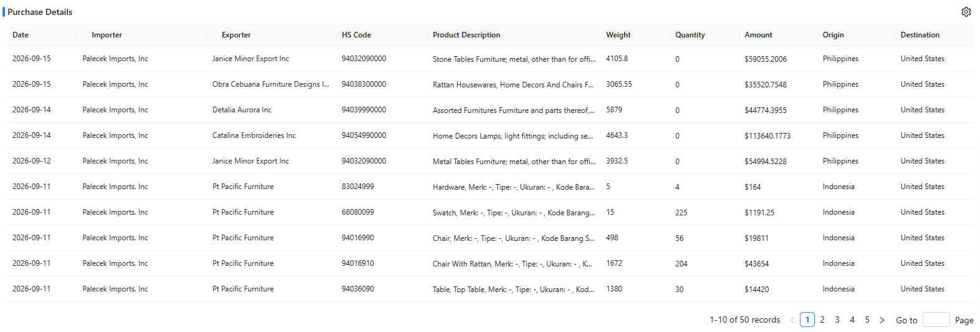Navigate to page 5
The width and height of the screenshot is (980, 332).
pyautogui.click(x=867, y=320)
